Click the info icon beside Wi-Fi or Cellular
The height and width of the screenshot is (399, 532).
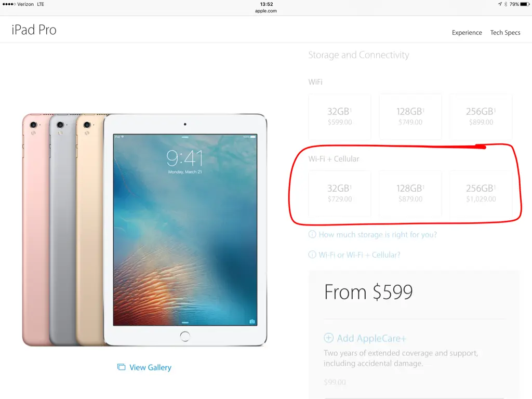click(312, 255)
